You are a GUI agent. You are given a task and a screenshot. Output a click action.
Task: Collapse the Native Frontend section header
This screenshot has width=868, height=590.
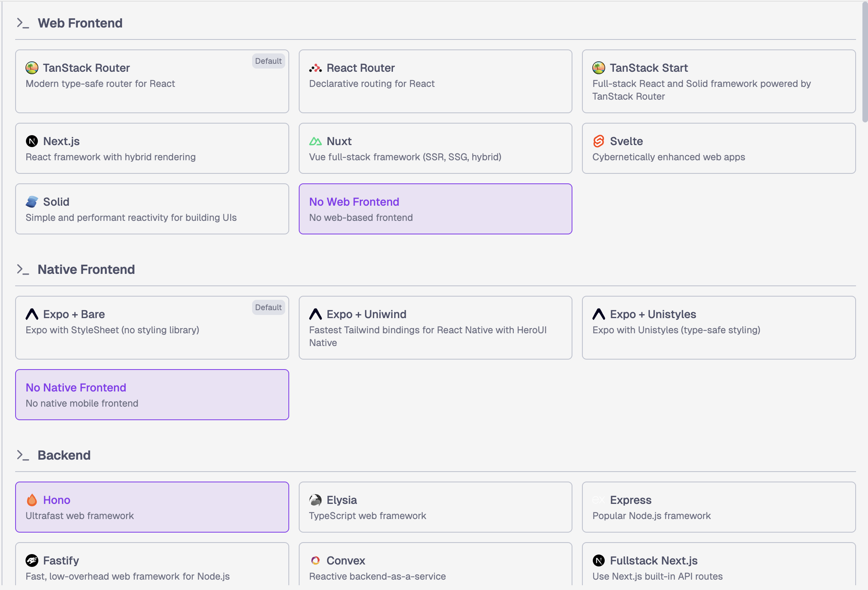86,269
